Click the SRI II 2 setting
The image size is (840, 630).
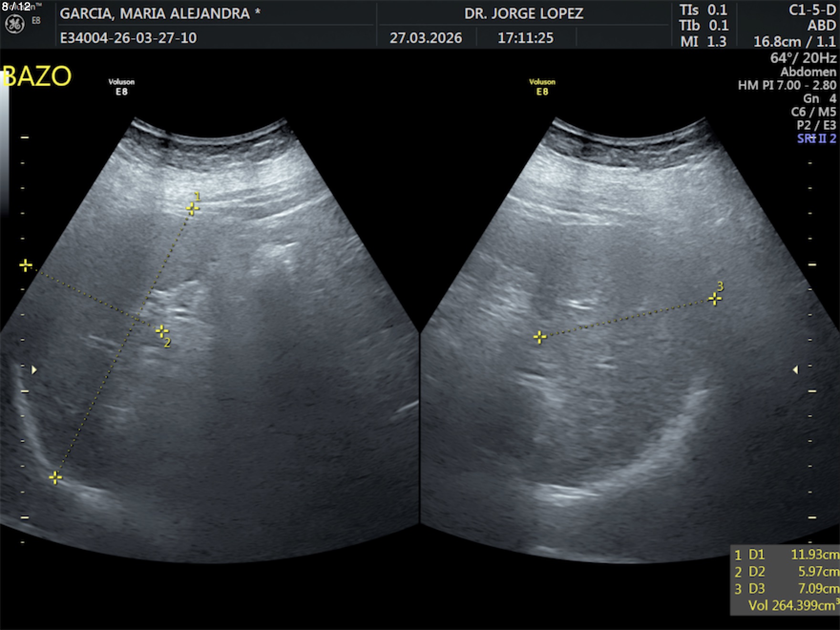click(x=816, y=138)
